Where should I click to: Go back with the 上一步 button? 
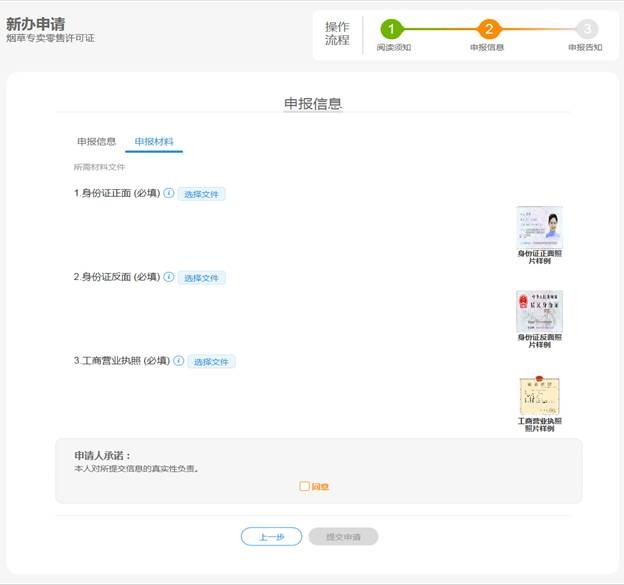point(271,537)
